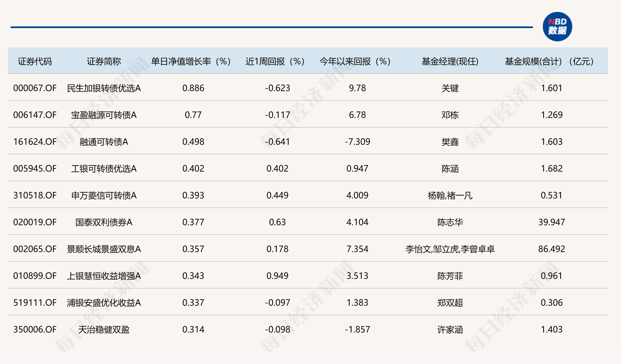Select the 单日净值增长率 column header
Screen dimensions: 621x364
tap(191, 61)
